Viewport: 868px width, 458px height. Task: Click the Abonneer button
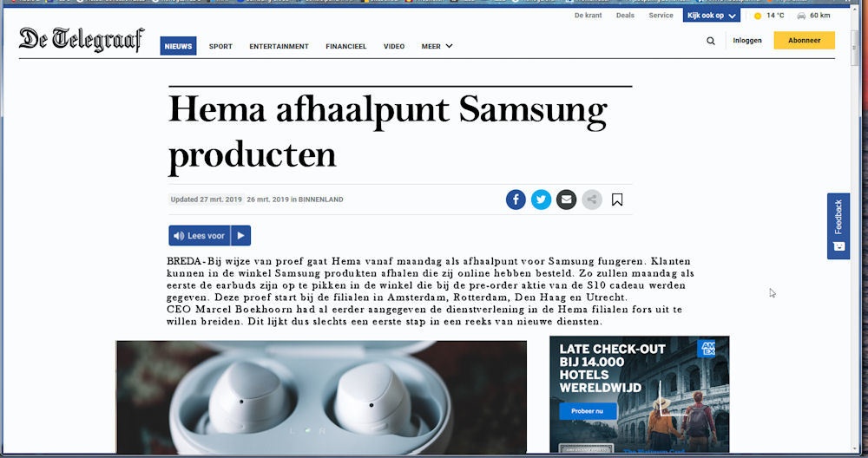point(804,41)
